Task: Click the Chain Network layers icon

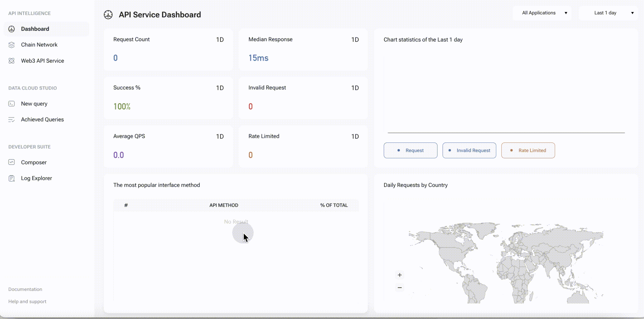Action: click(12, 45)
